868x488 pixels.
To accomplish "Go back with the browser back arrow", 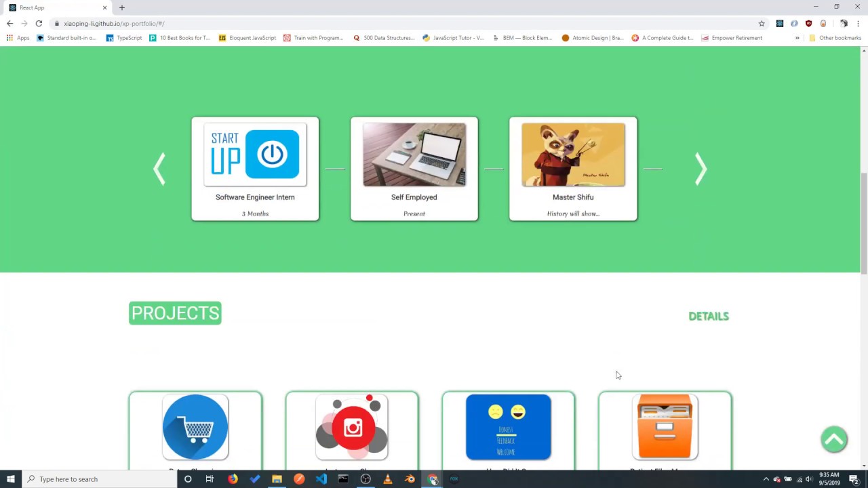I will tap(9, 23).
